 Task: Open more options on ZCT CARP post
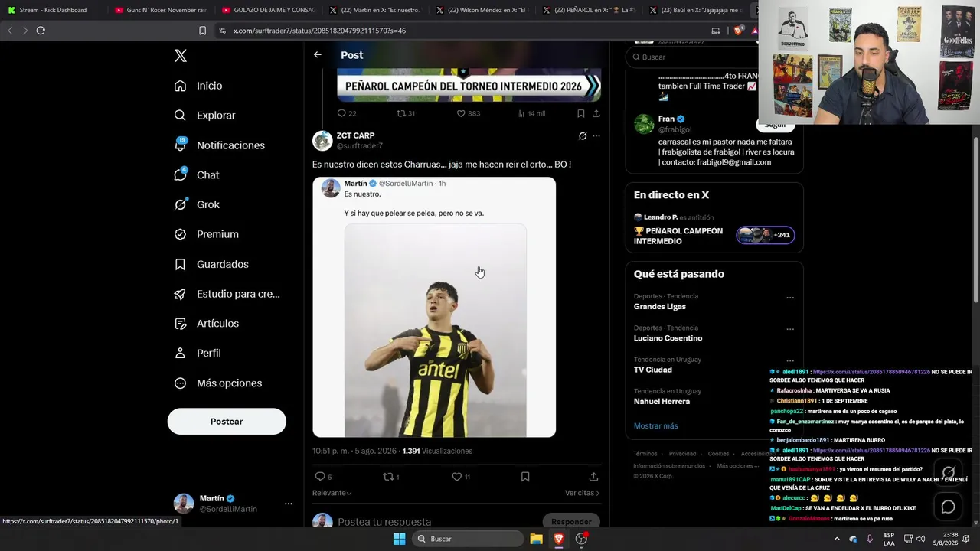[x=596, y=136]
